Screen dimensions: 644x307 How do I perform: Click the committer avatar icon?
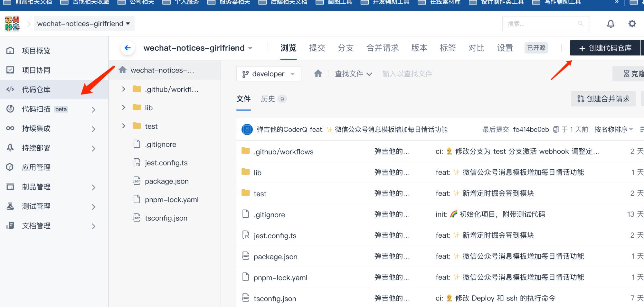247,130
